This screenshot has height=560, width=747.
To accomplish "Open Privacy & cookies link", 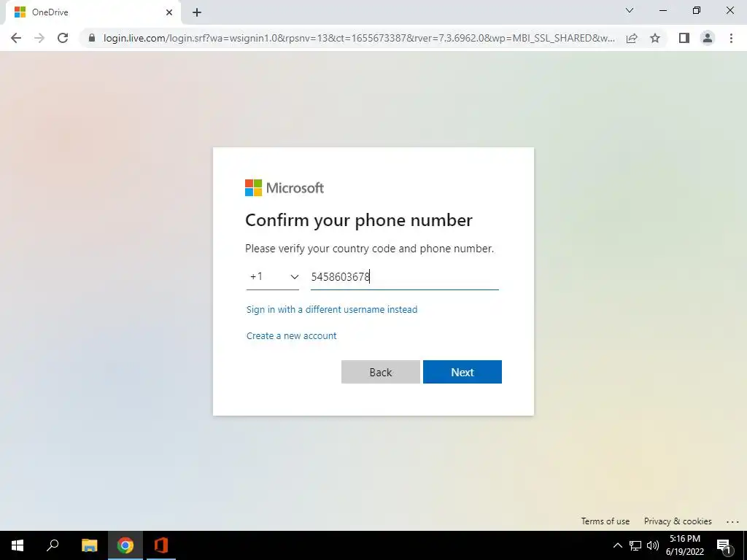I will (678, 521).
